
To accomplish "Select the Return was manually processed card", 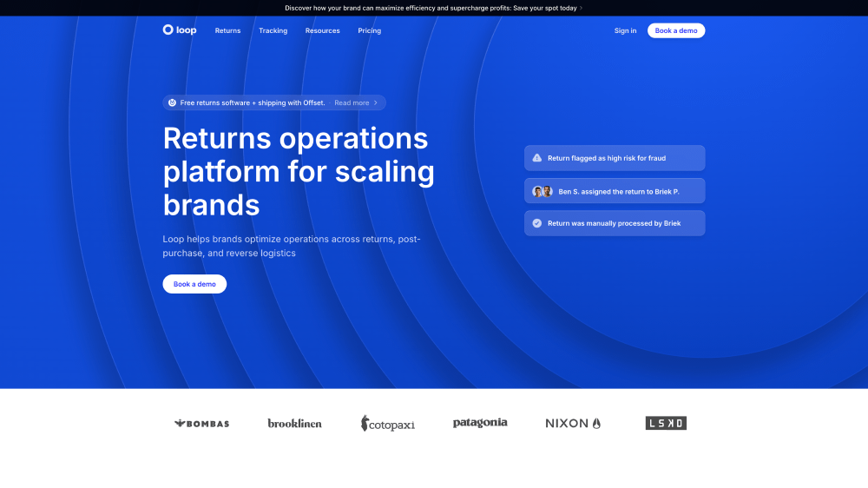I will click(615, 223).
